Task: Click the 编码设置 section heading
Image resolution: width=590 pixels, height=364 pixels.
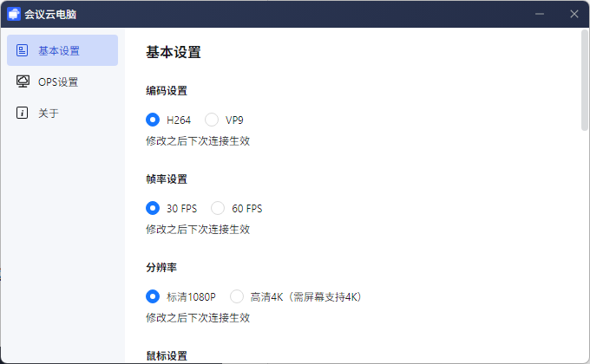Action: [167, 91]
